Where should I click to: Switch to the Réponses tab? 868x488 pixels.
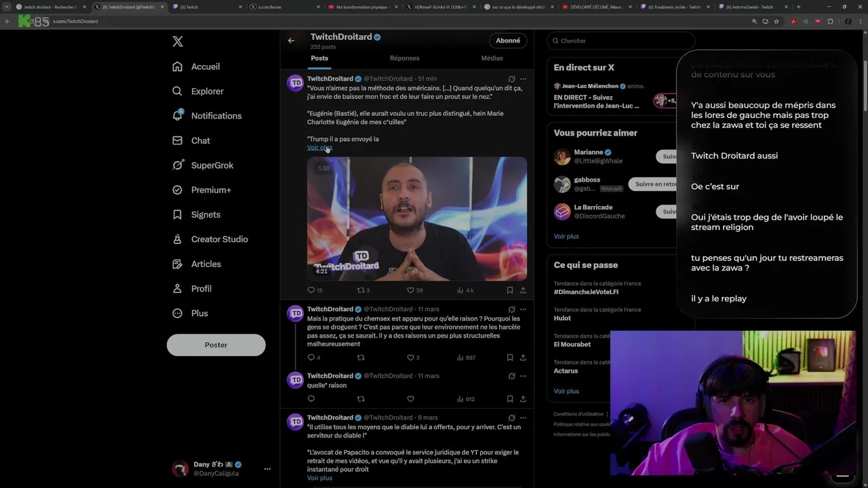pyautogui.click(x=405, y=58)
